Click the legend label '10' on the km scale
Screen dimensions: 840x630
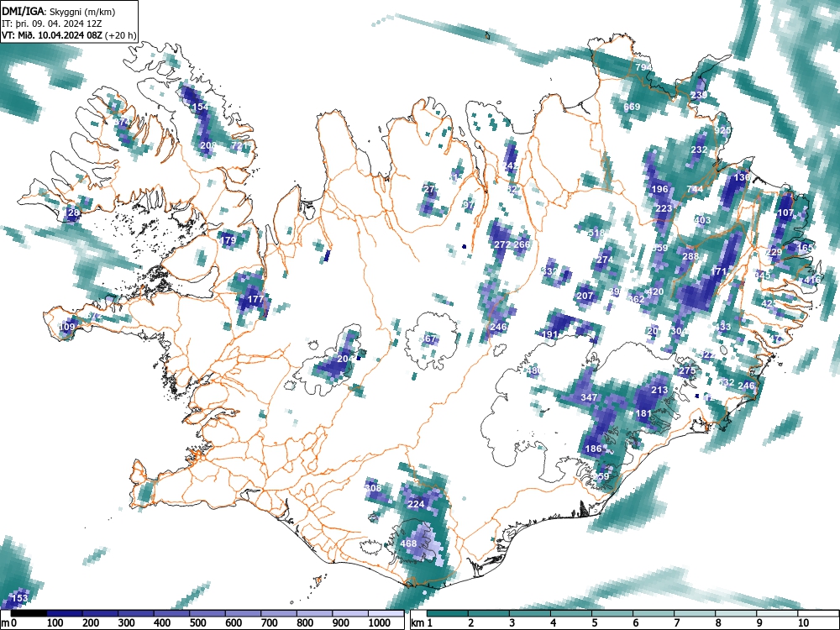803,622
